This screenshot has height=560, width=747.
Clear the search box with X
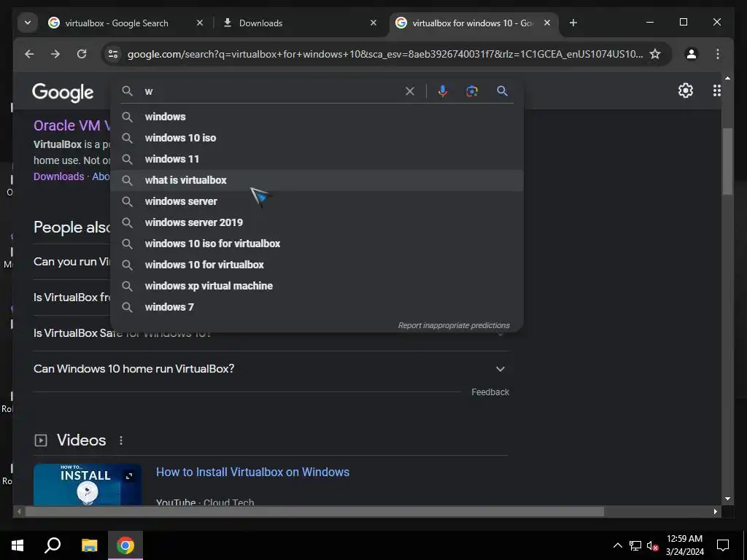point(410,91)
